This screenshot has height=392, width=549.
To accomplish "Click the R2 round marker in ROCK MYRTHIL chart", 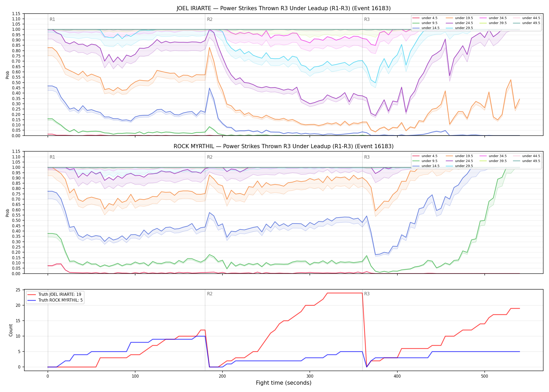I will 210,157.
